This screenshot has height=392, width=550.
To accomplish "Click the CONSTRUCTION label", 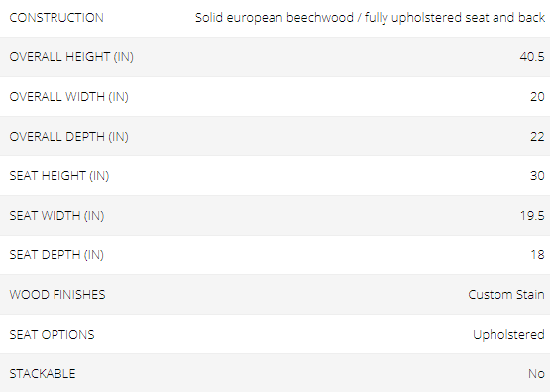I will click(x=56, y=18).
